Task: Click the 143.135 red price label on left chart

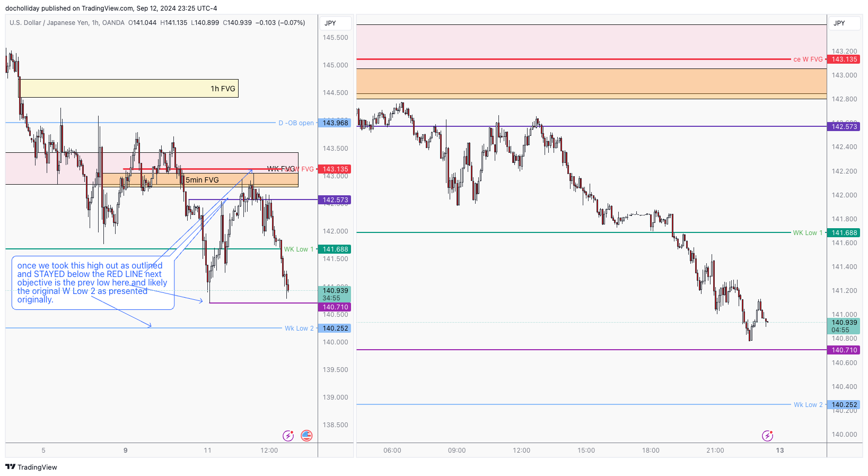Action: tap(335, 169)
